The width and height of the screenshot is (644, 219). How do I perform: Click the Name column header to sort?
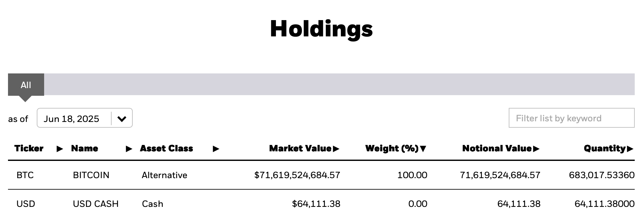pyautogui.click(x=84, y=148)
